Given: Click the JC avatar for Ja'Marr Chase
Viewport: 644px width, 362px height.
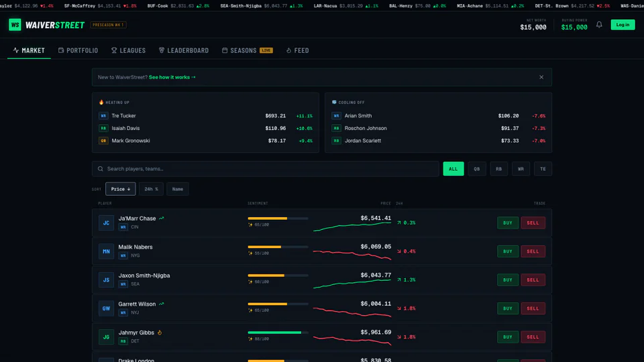Looking at the screenshot, I should 106,223.
